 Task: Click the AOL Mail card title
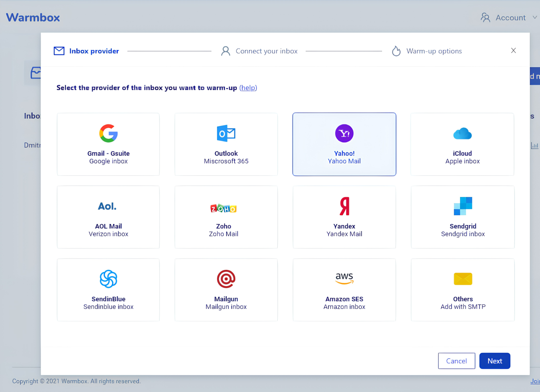tap(108, 226)
